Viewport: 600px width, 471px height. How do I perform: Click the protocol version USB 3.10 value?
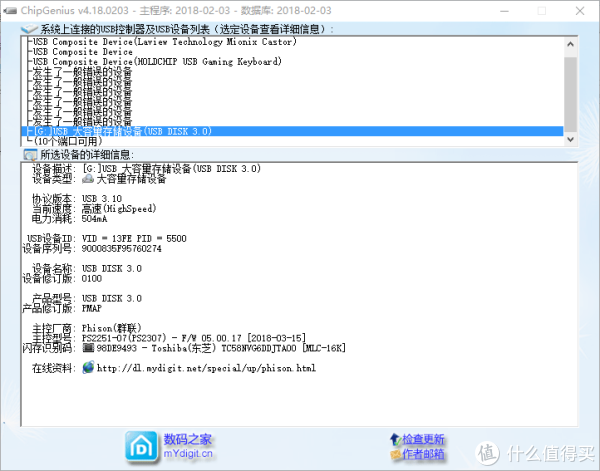click(102, 199)
